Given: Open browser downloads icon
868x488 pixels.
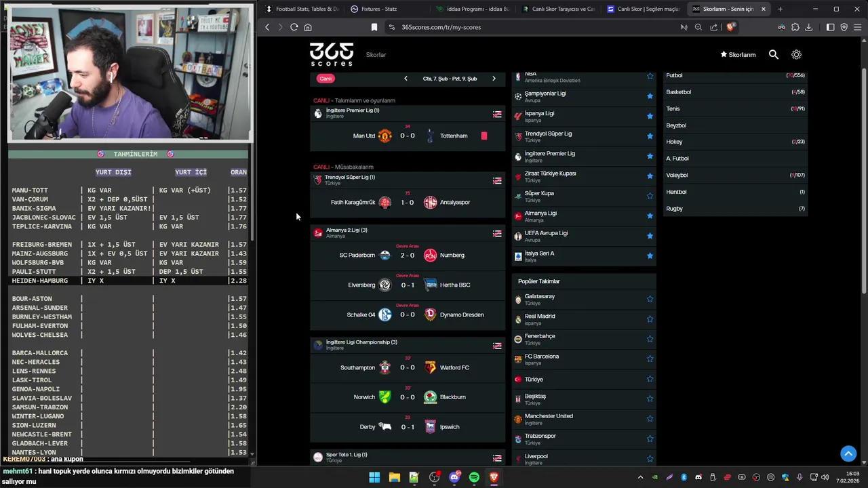Looking at the screenshot, I should (x=808, y=27).
